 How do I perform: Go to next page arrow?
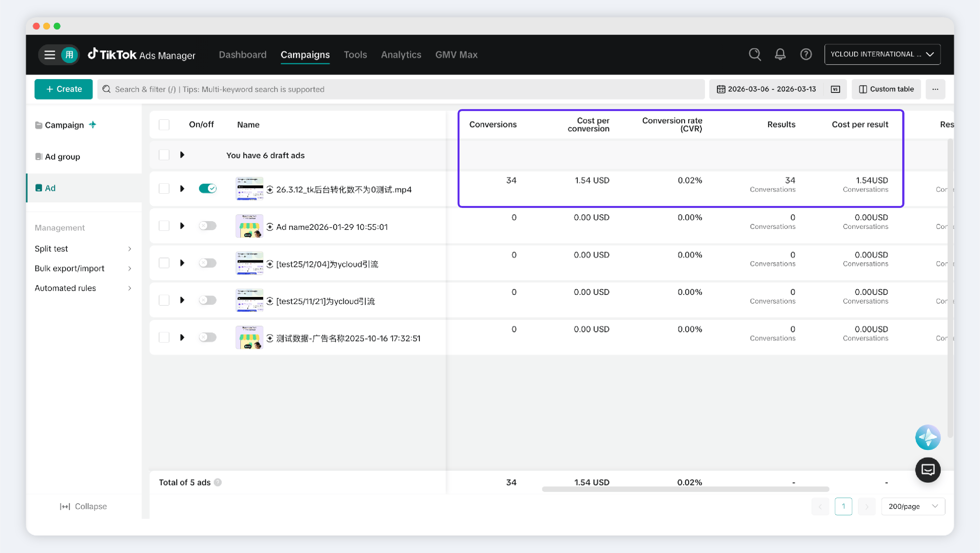click(867, 507)
